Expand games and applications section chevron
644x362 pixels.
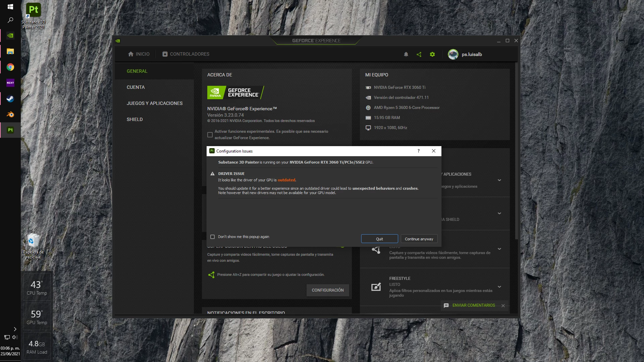(499, 180)
